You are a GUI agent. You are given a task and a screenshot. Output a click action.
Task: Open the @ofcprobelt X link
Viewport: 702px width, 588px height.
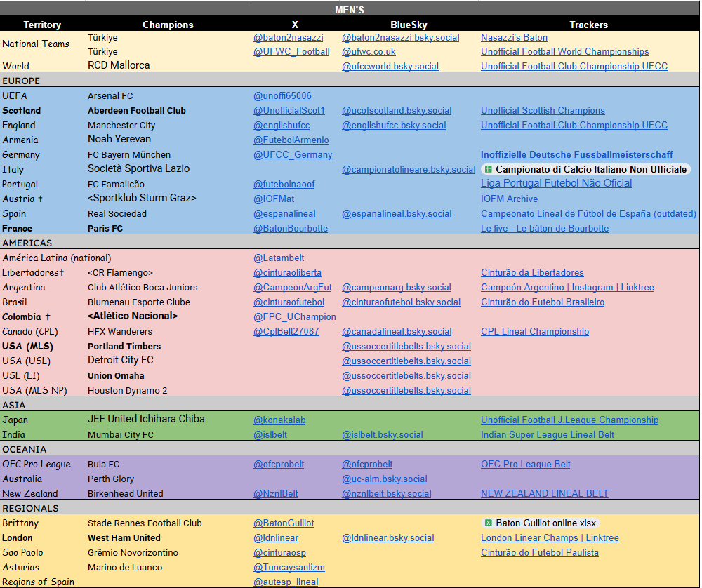[279, 465]
